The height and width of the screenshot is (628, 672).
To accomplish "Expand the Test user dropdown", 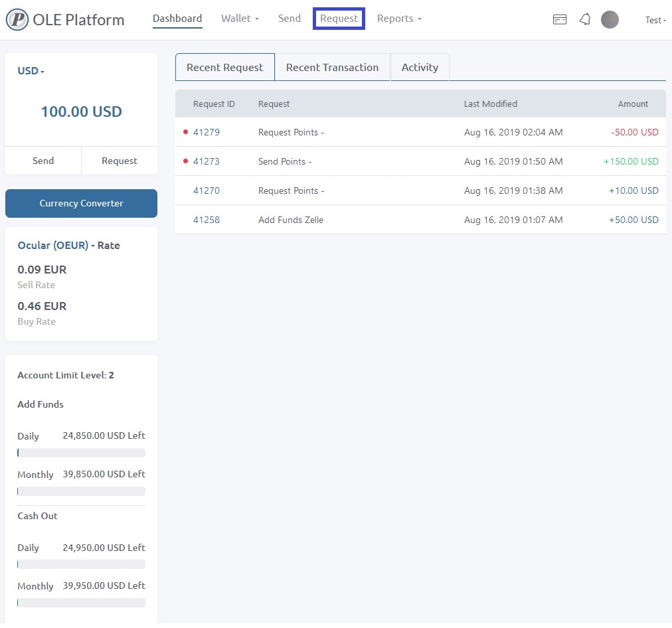I will 655,20.
